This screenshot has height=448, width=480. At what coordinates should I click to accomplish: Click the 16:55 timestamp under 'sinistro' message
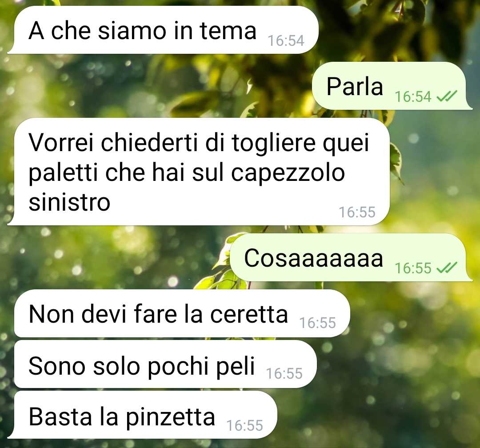(357, 212)
